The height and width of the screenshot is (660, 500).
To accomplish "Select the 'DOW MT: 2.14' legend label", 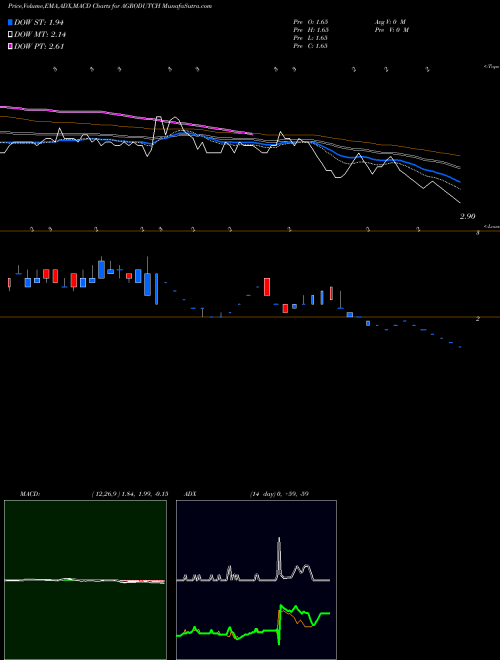I will click(x=40, y=35).
